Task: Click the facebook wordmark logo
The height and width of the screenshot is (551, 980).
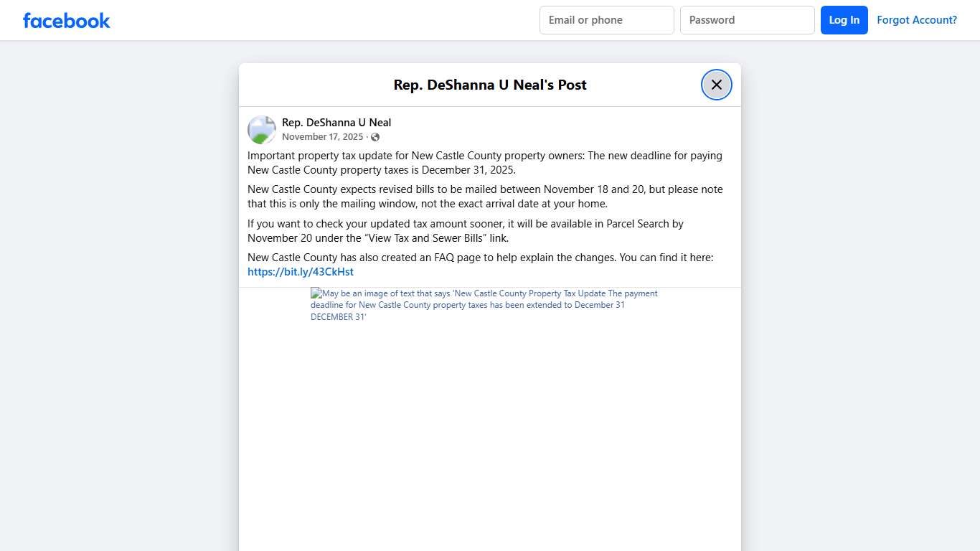Action: pyautogui.click(x=66, y=20)
